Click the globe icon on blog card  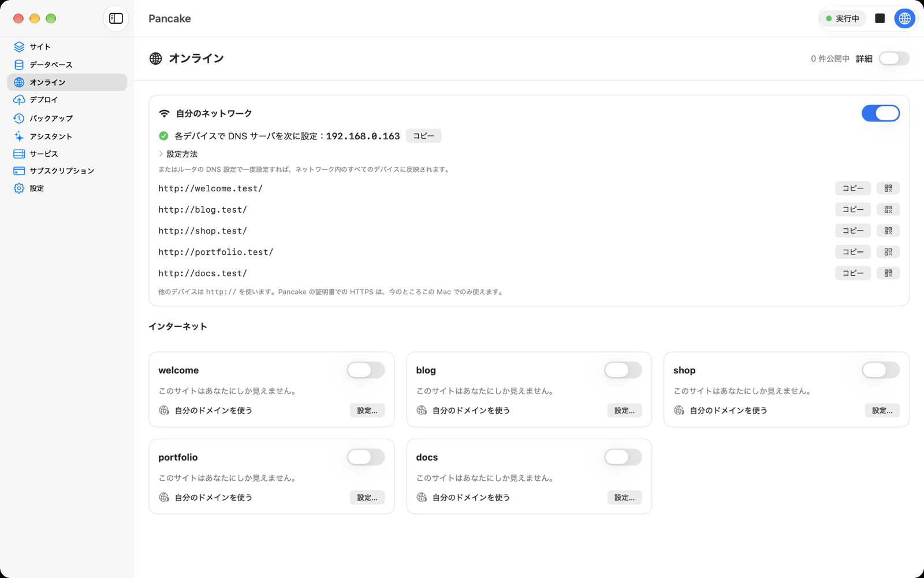pos(422,410)
